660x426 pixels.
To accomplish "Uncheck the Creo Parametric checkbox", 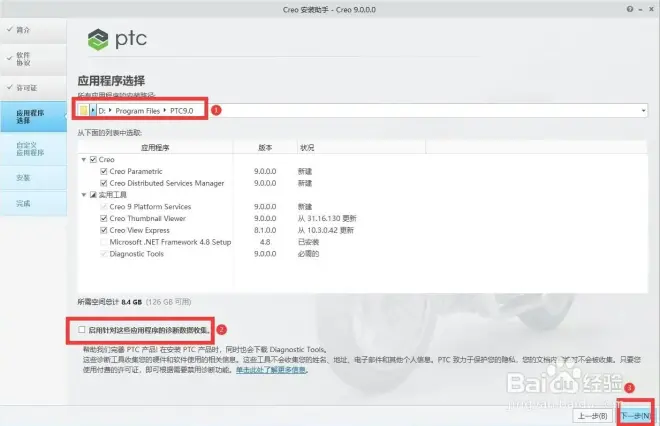I will (103, 172).
